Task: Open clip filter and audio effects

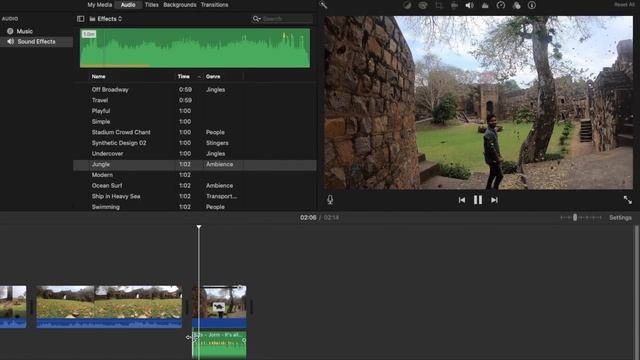Action: (516, 5)
